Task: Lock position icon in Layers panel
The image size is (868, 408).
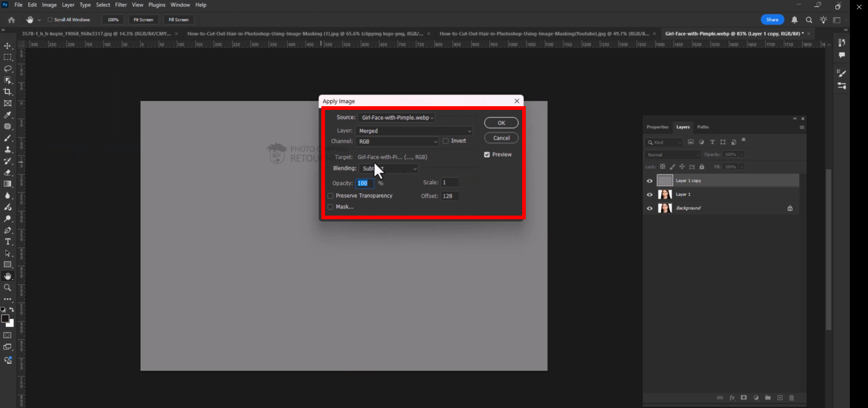Action: click(682, 167)
